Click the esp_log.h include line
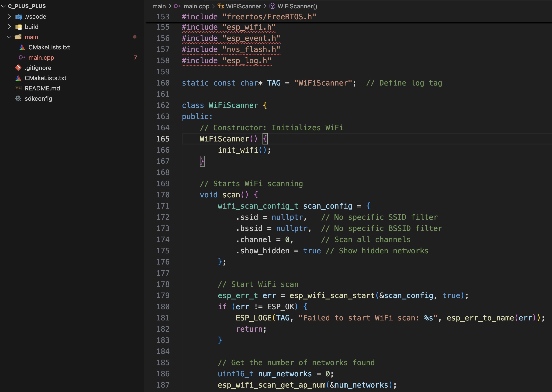This screenshot has width=552, height=392. click(x=226, y=60)
